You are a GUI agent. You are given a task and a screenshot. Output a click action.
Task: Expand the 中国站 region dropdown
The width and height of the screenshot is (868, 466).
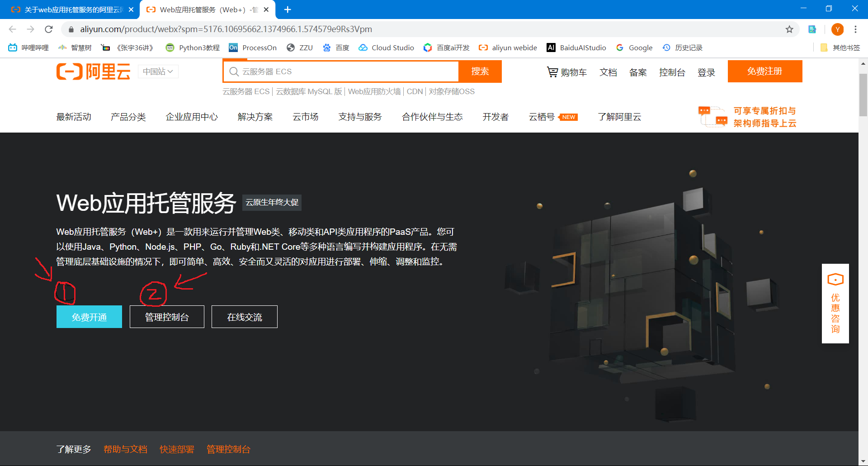(x=158, y=71)
